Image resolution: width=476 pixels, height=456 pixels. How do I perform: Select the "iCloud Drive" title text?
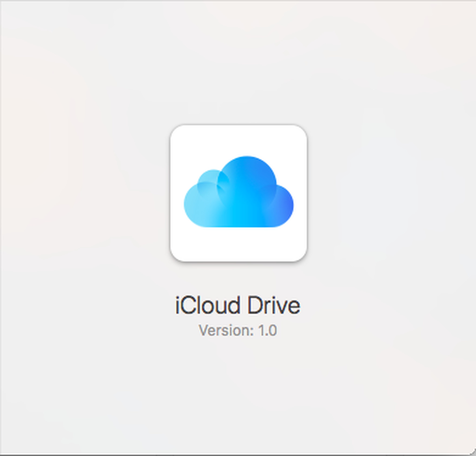coord(238,305)
